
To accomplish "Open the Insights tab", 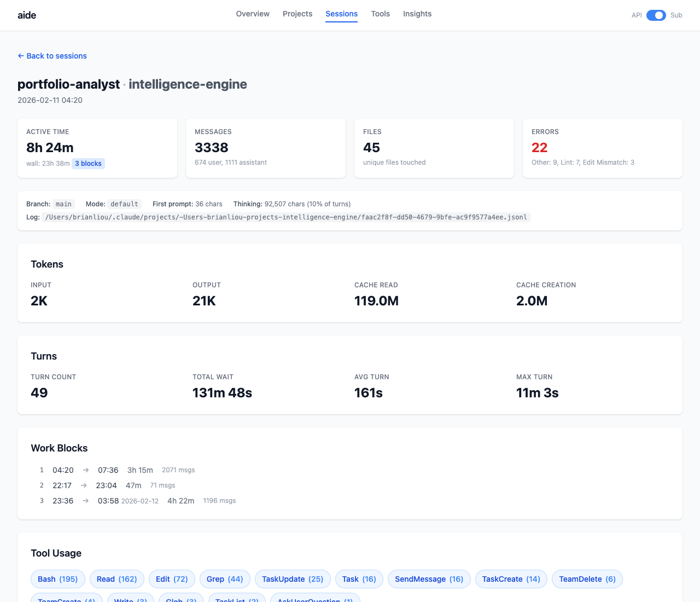I will click(417, 14).
